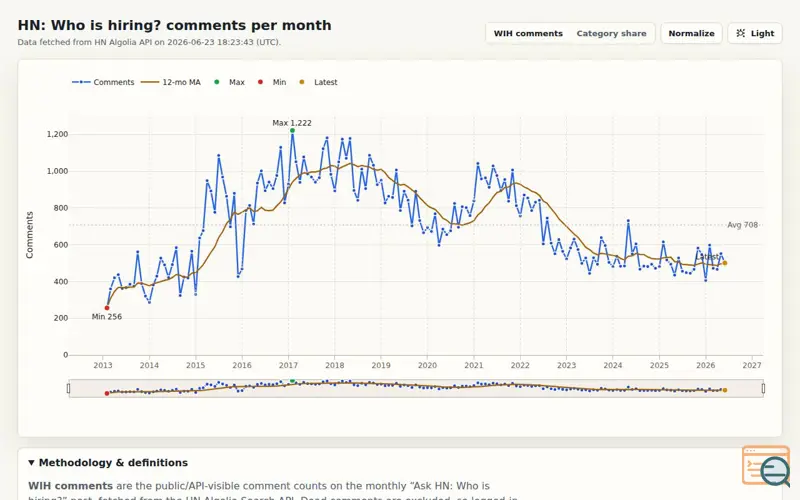Click the orange Latest dot in legend

click(302, 82)
